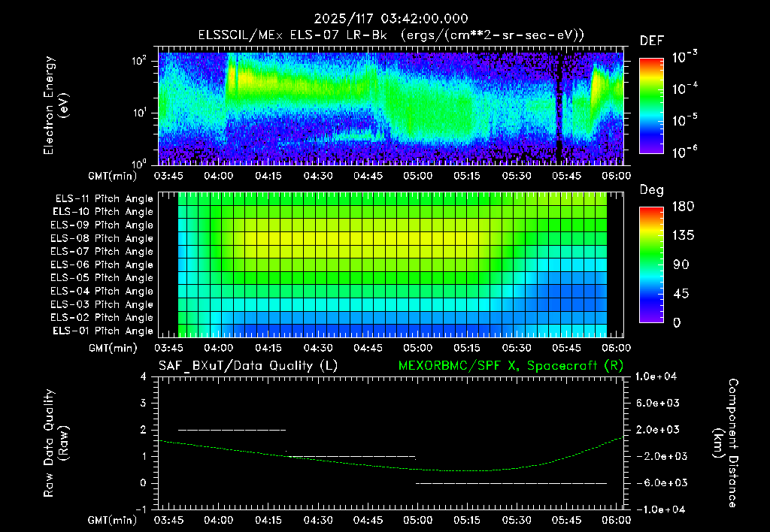This screenshot has height=532, width=770.
Task: Click the 180 value on the Deg scale
Action: [x=683, y=207]
